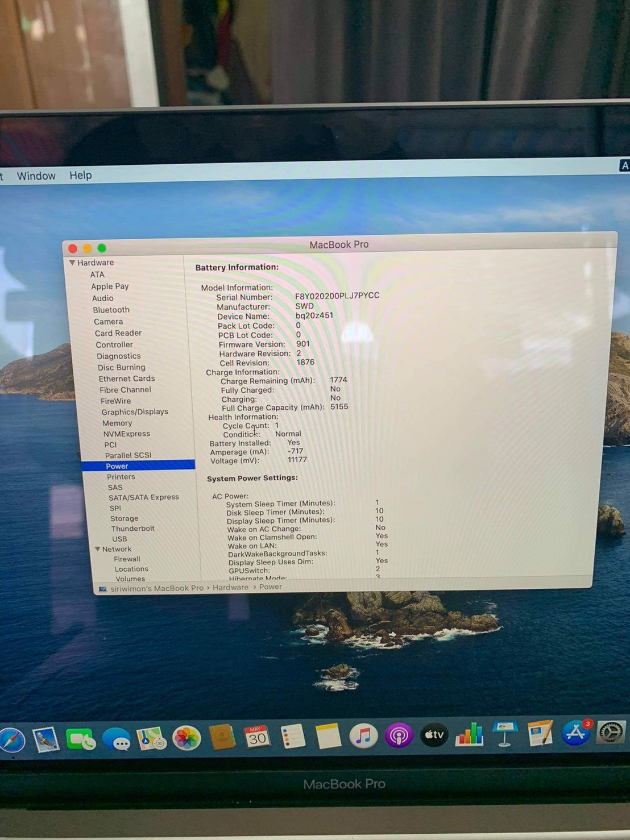
Task: Open Calendar icon showing May 30
Action: click(257, 738)
